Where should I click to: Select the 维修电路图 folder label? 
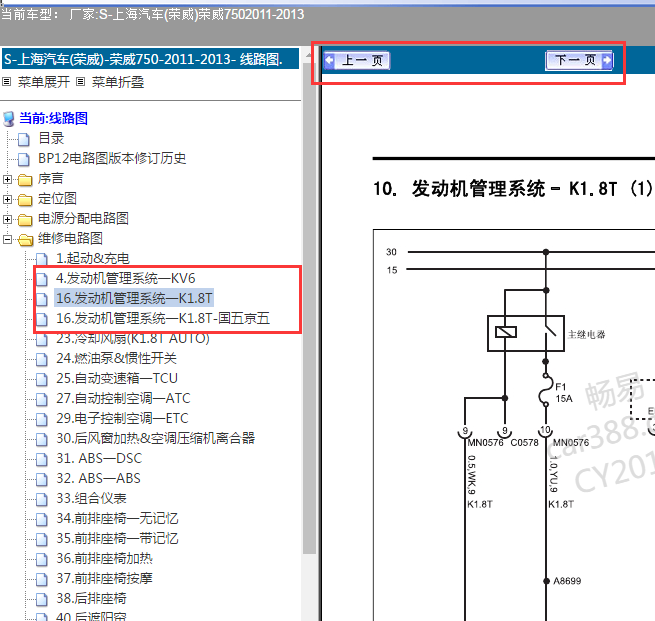coord(70,238)
